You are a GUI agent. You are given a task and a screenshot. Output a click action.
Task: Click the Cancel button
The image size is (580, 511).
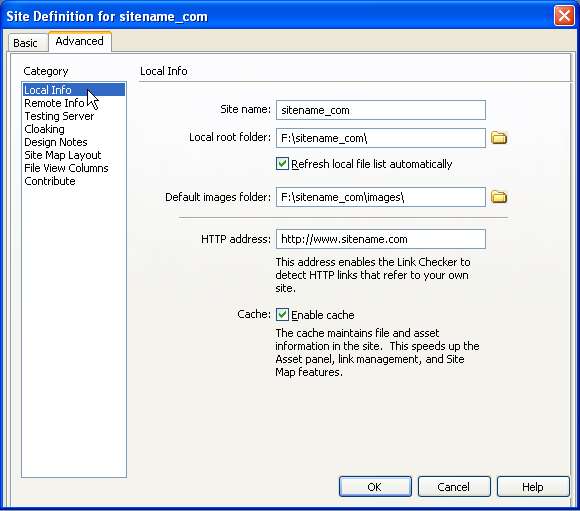pos(454,487)
